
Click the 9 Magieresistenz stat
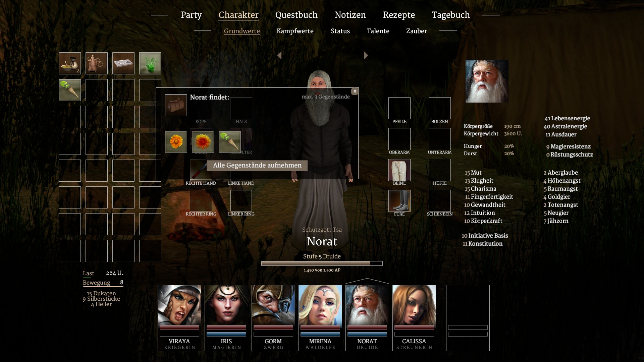(x=569, y=146)
